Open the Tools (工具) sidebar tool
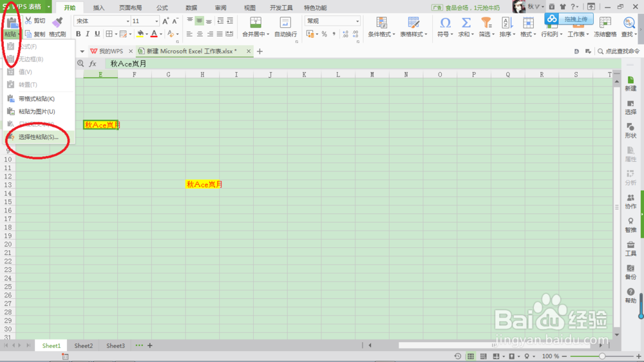 pyautogui.click(x=630, y=249)
